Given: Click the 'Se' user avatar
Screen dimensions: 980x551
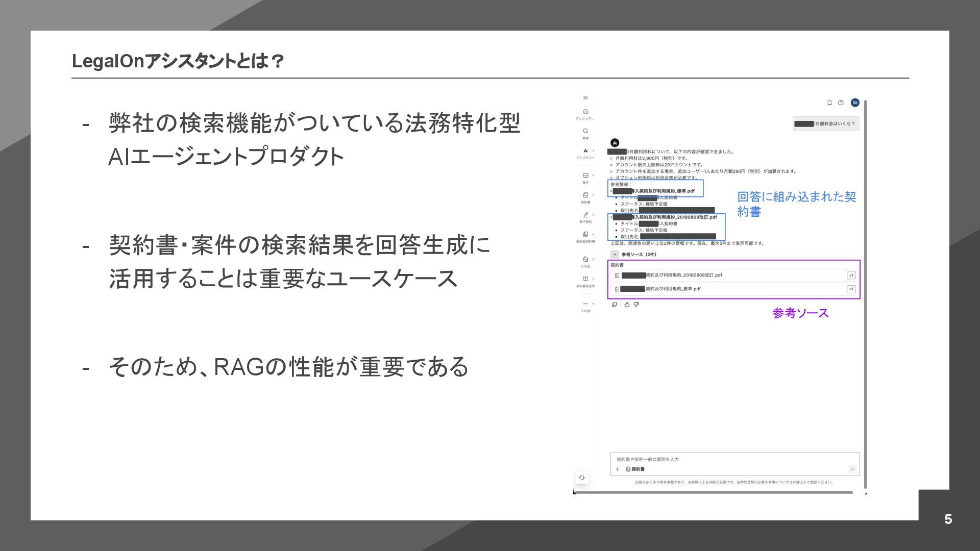Looking at the screenshot, I should pyautogui.click(x=855, y=103).
